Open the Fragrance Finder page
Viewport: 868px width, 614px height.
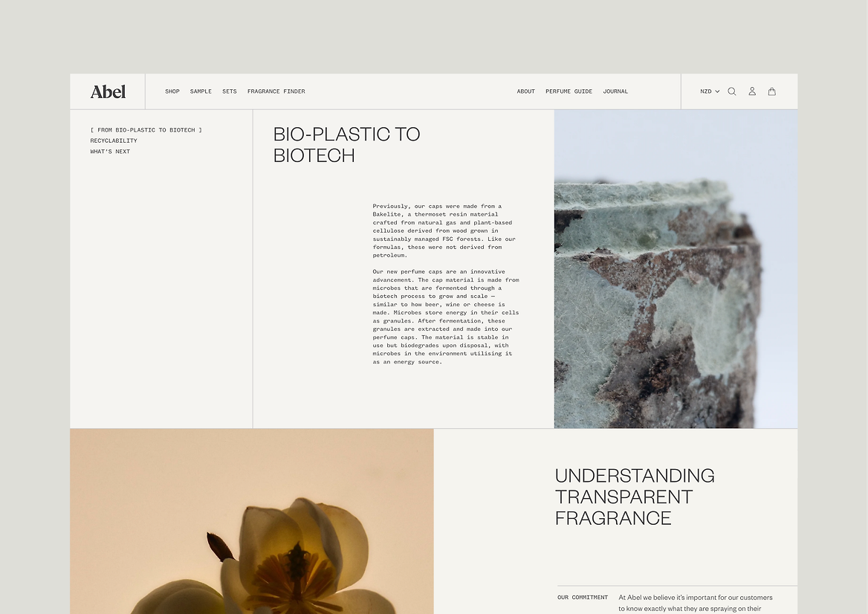click(276, 91)
